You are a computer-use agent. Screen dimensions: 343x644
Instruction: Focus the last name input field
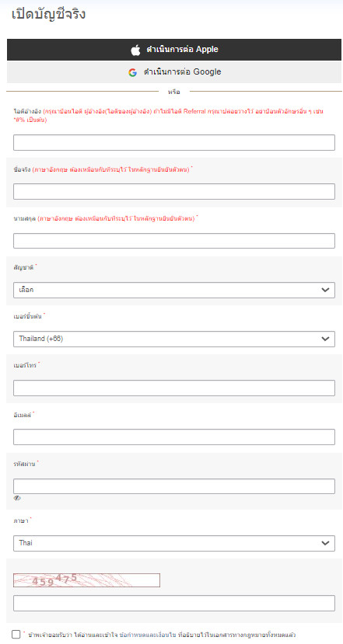174,241
